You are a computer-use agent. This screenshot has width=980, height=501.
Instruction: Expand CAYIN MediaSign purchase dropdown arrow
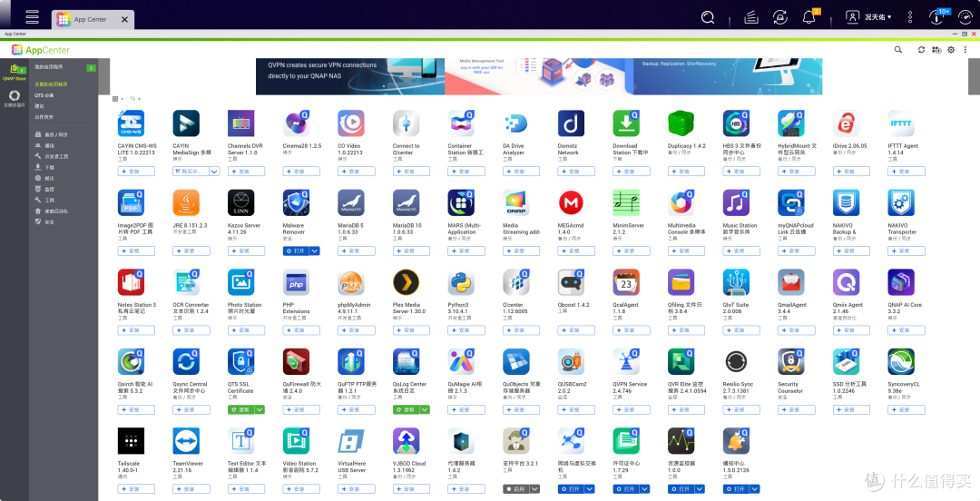point(214,172)
